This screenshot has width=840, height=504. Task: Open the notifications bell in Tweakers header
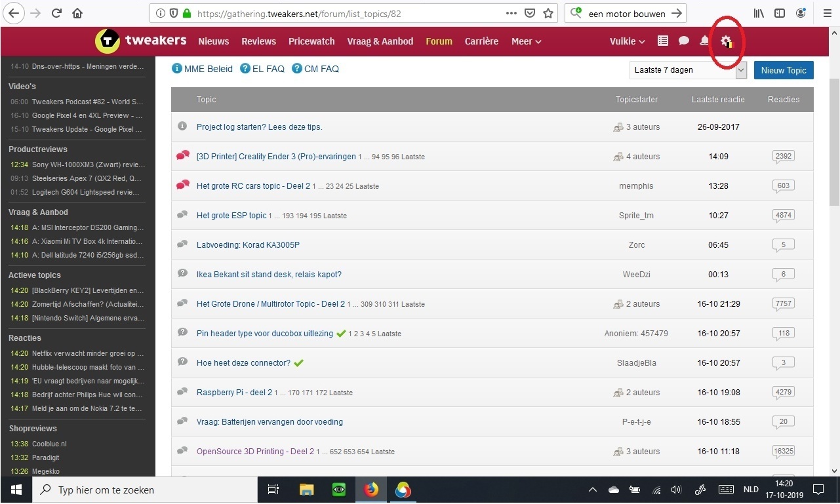point(704,41)
